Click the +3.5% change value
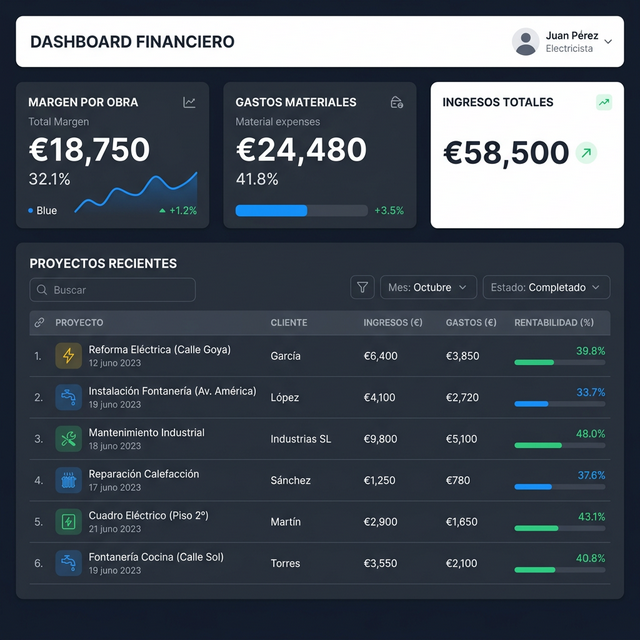This screenshot has height=640, width=640. (x=389, y=211)
